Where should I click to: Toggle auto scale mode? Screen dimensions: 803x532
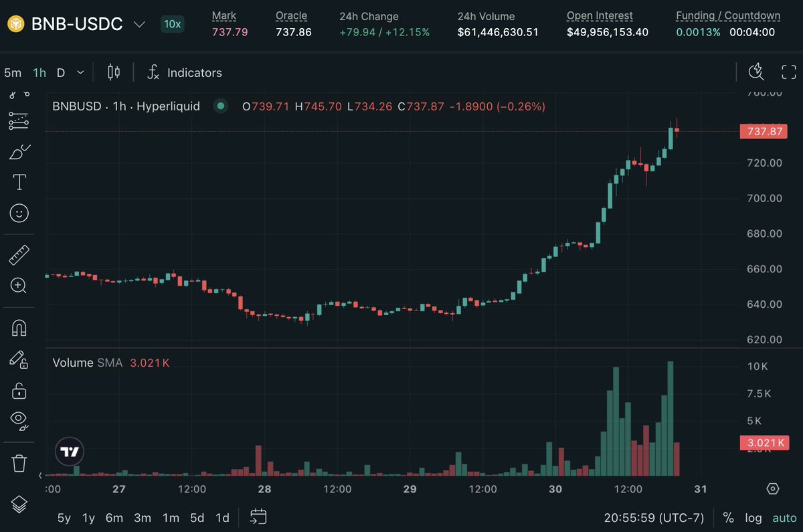coord(784,517)
